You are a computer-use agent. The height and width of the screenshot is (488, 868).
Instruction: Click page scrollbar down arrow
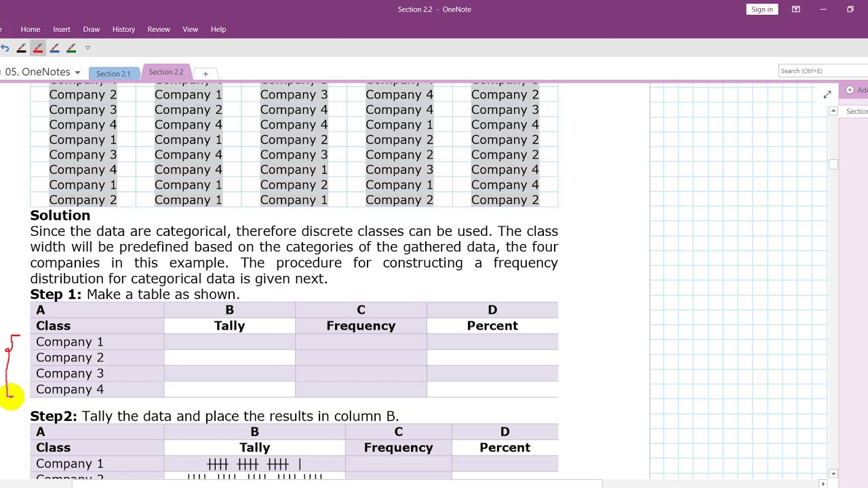pos(833,474)
